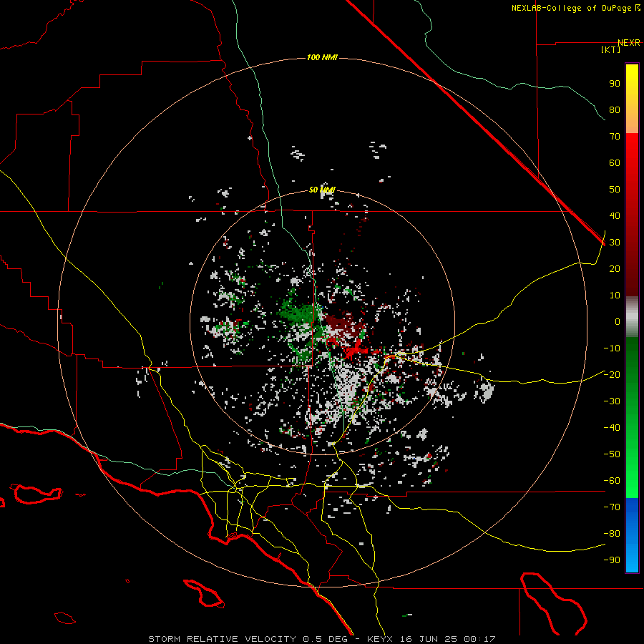Click the 100 NMI range ring label
This screenshot has width=644, height=644.
(x=322, y=57)
